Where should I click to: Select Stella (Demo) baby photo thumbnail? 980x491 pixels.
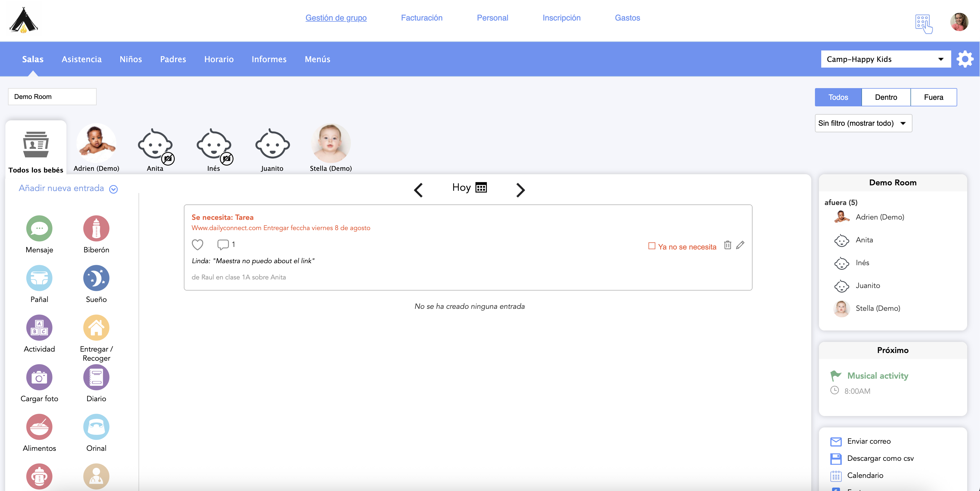tap(331, 143)
